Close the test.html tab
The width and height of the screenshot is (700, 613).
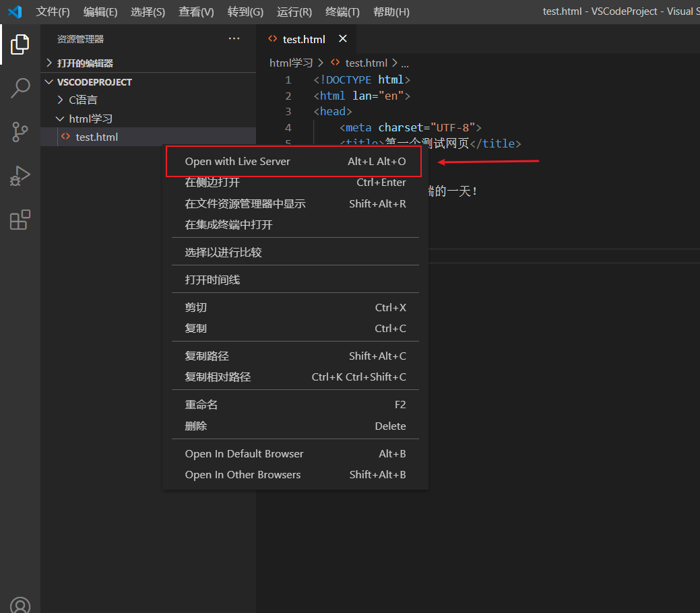[x=343, y=39]
